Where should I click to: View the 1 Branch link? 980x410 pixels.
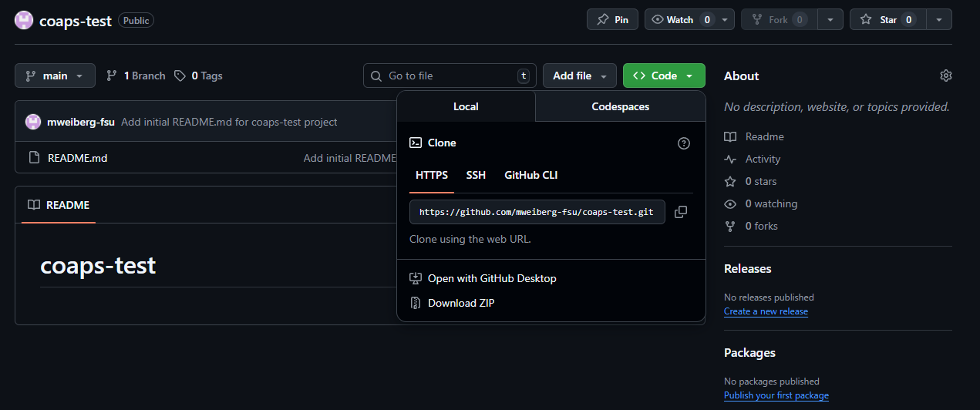136,76
